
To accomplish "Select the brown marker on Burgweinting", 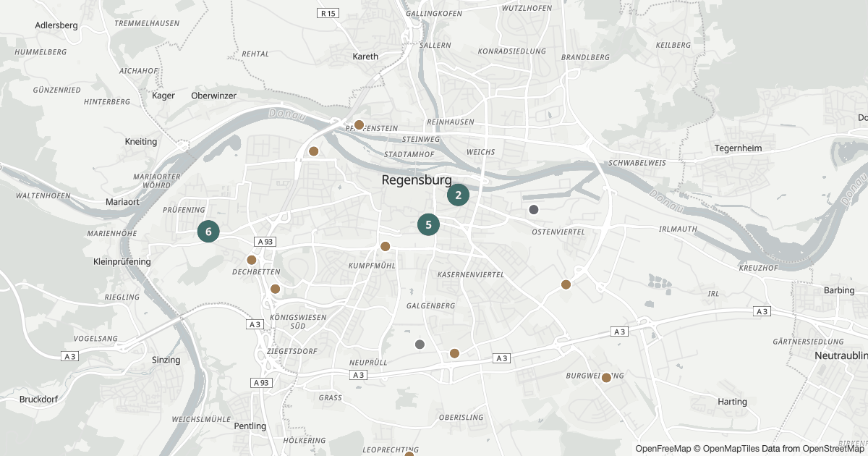I will [x=606, y=378].
